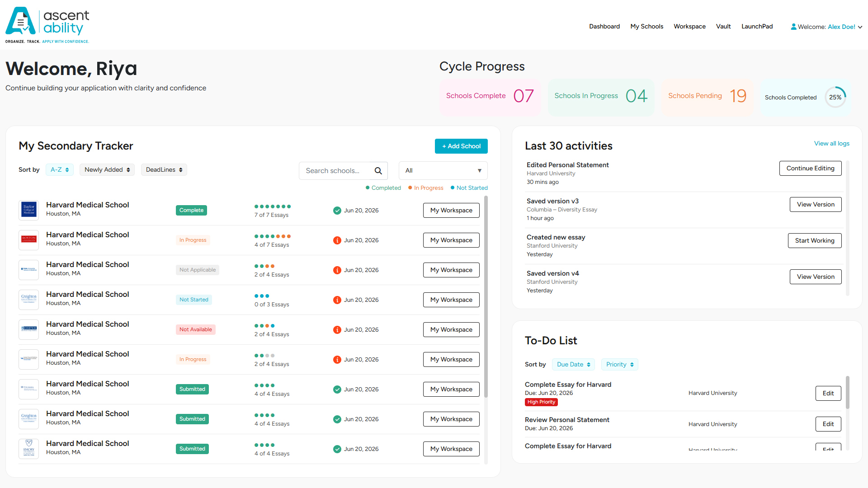Select the Baylor College of Medicine logo
Image resolution: width=868 pixels, height=488 pixels.
[29, 210]
